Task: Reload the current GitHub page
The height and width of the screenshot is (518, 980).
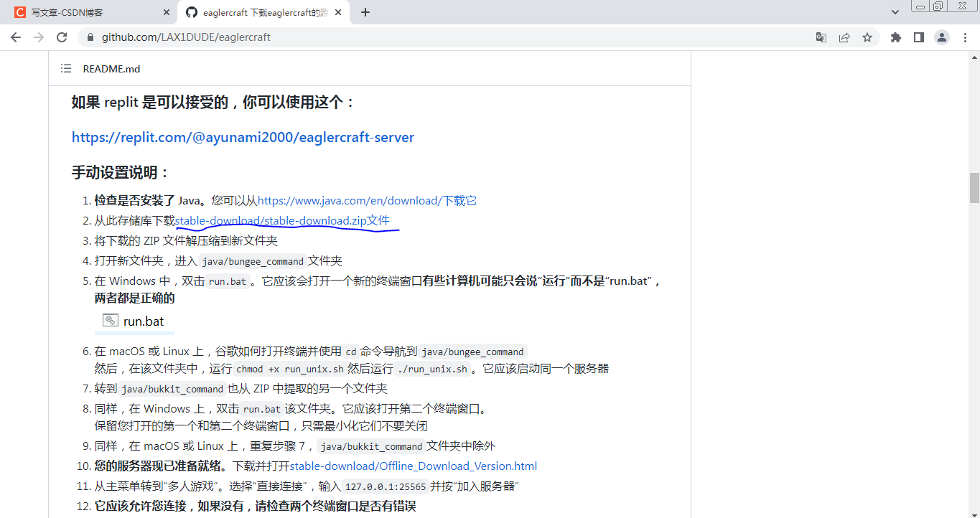Action: pos(62,37)
